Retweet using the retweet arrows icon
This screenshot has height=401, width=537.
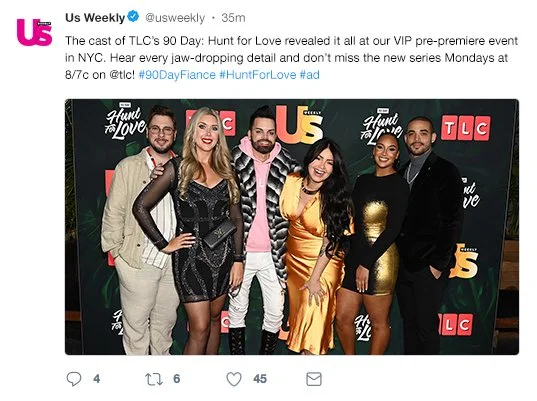(154, 379)
